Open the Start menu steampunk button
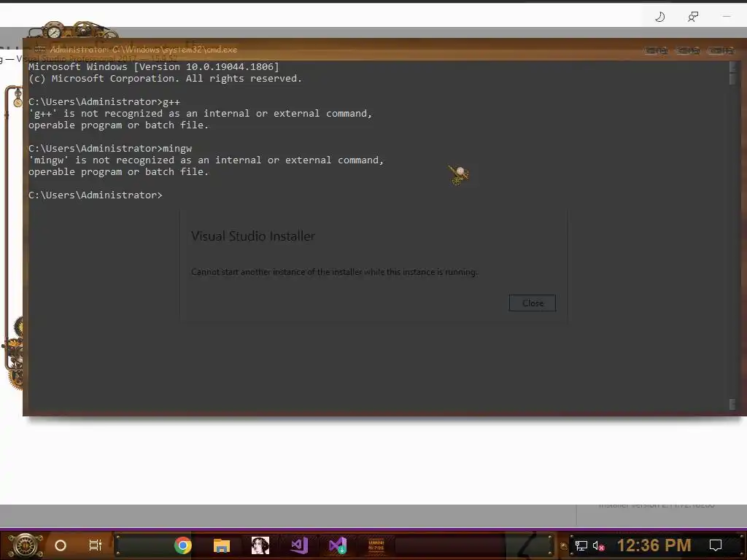Screen dimensions: 747x560 pos(26,545)
